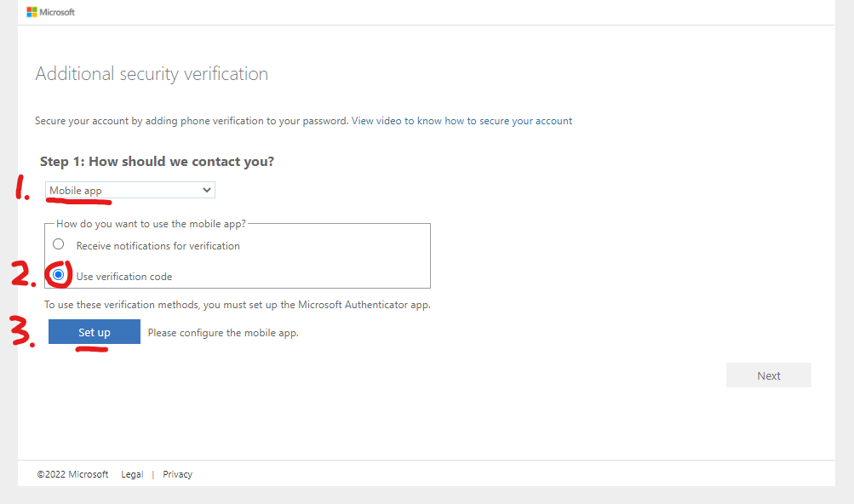
Task: Select Receive notifications for verification option
Action: click(58, 244)
